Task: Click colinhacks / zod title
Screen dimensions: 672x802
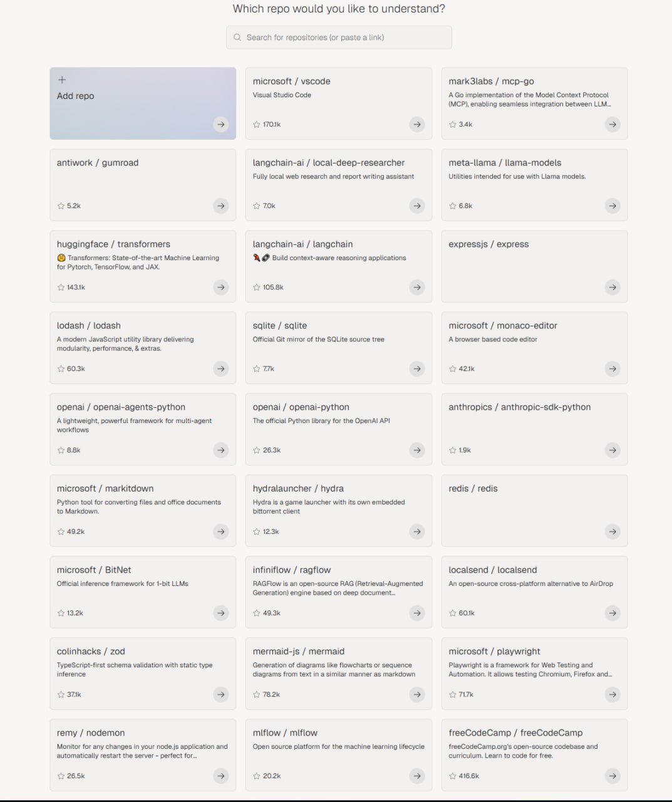Action: click(x=91, y=652)
